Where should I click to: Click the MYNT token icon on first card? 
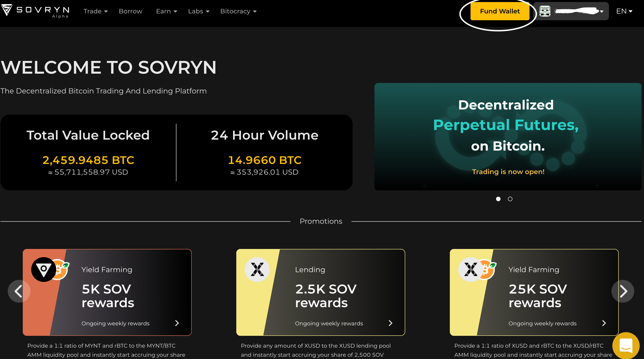click(44, 270)
